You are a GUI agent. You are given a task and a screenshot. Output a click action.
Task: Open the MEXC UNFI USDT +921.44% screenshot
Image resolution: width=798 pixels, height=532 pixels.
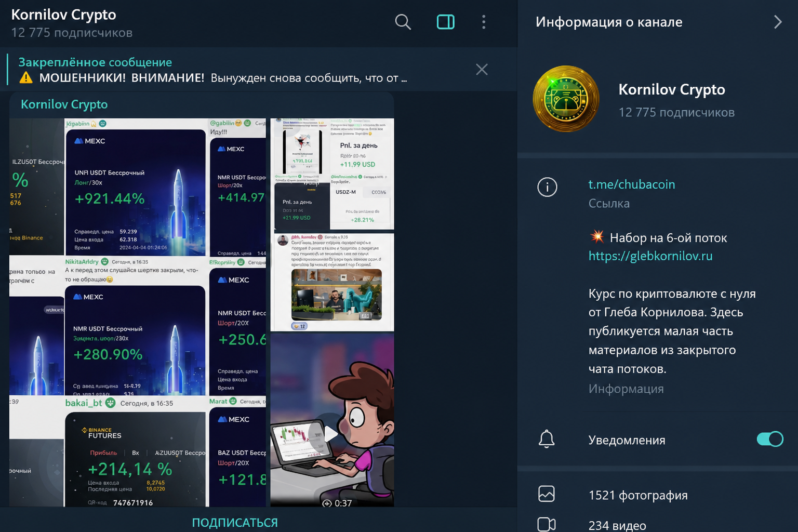(136, 192)
